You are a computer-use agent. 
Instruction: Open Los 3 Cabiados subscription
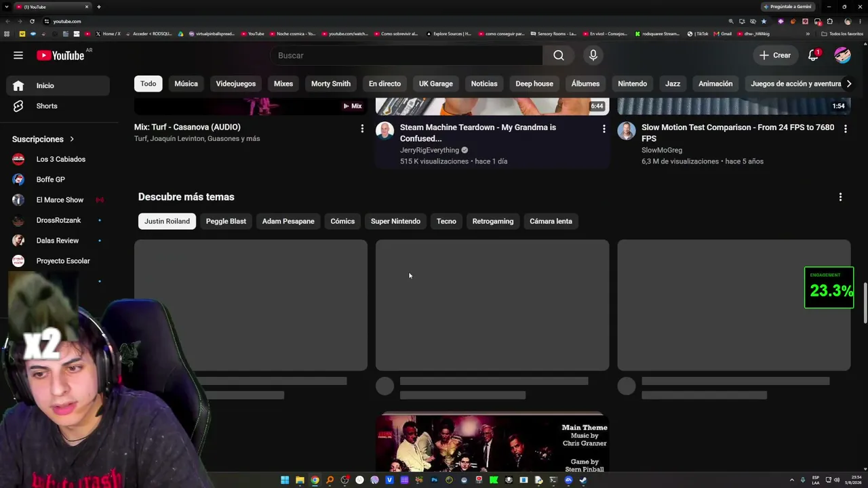pos(58,159)
